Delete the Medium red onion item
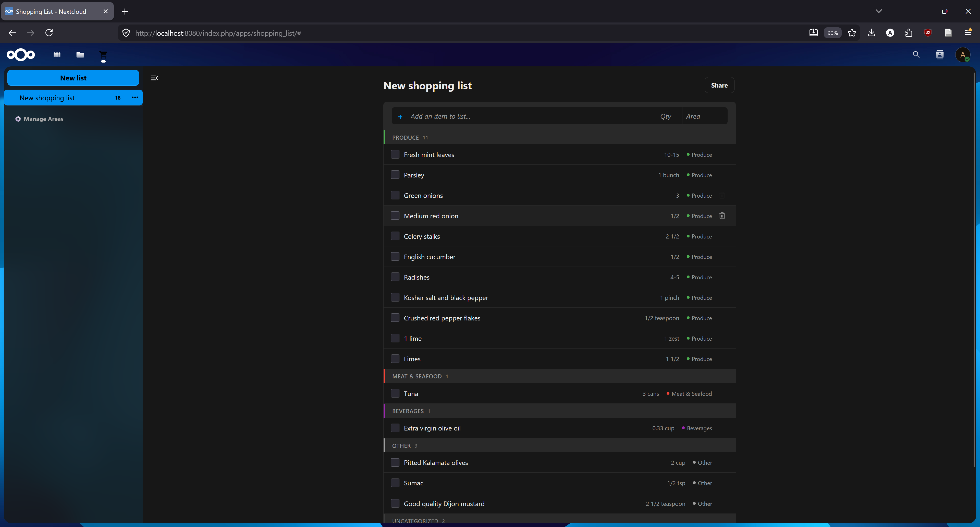Image resolution: width=980 pixels, height=527 pixels. [x=722, y=216]
